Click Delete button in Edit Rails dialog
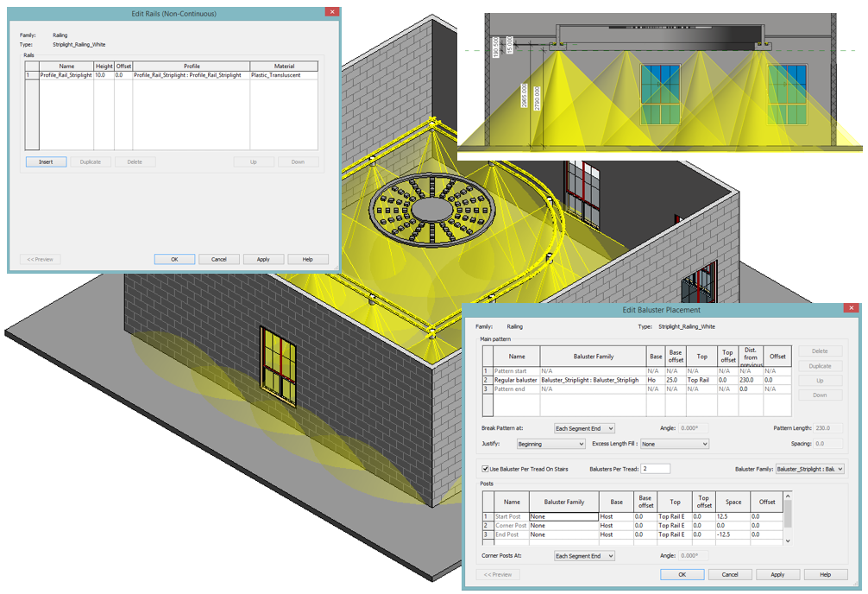Image resolution: width=868 pixels, height=594 pixels. coord(135,161)
